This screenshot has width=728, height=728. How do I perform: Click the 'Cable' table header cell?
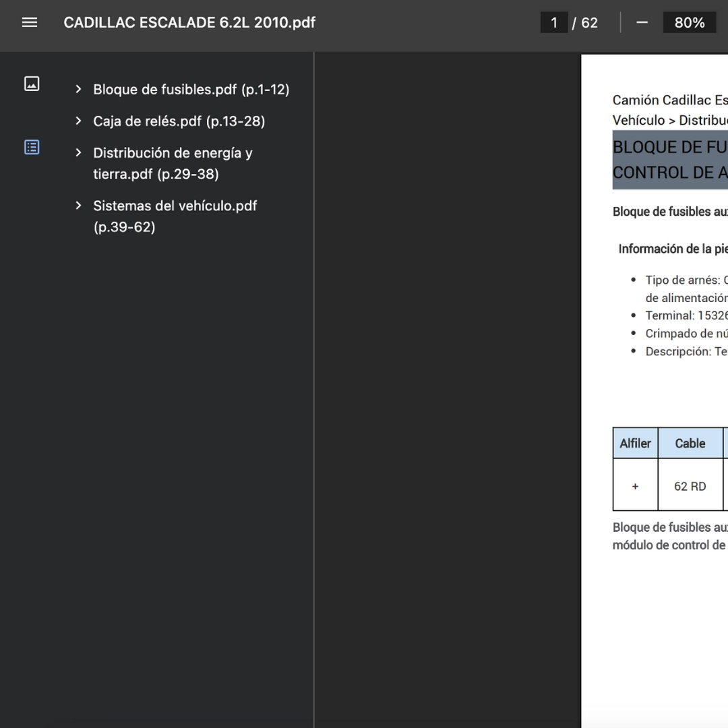coord(690,444)
